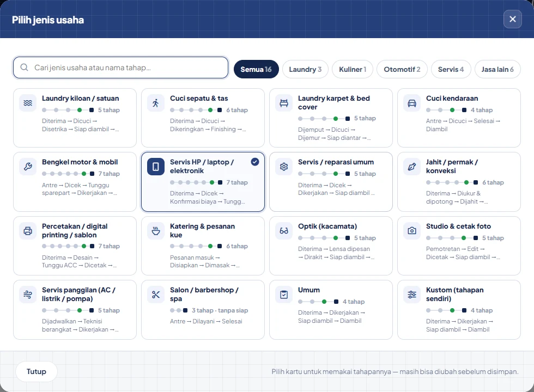Viewport: 534px width, 392px height.
Task: Click the bed icon on Laundry karpet card
Action: [284, 103]
